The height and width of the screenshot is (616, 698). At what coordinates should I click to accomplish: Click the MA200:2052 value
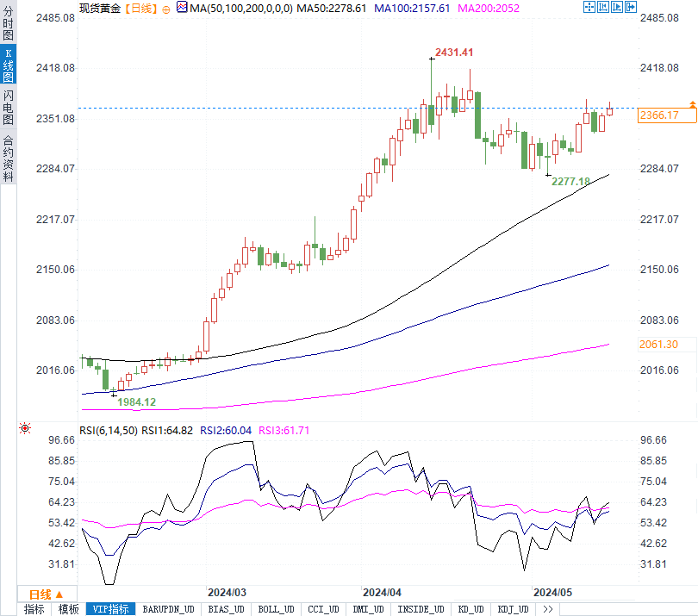(x=489, y=9)
